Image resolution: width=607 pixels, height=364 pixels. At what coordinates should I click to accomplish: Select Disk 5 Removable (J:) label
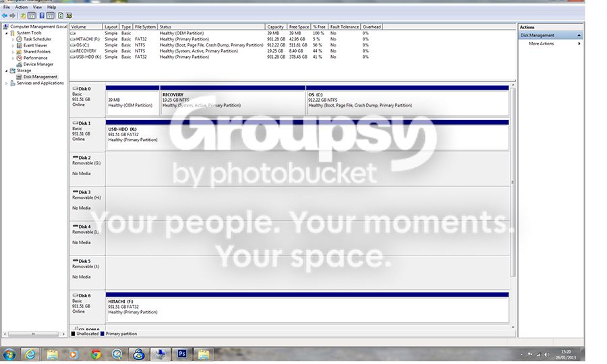pos(87,272)
